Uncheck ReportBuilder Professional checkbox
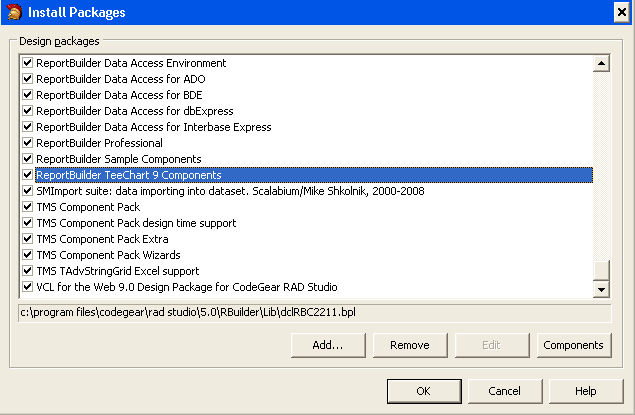 28,143
